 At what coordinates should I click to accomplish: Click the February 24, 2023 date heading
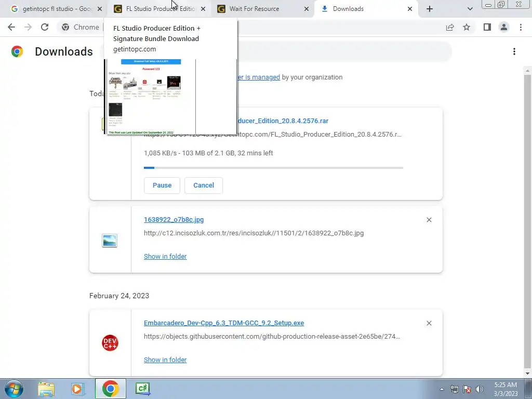[119, 296]
